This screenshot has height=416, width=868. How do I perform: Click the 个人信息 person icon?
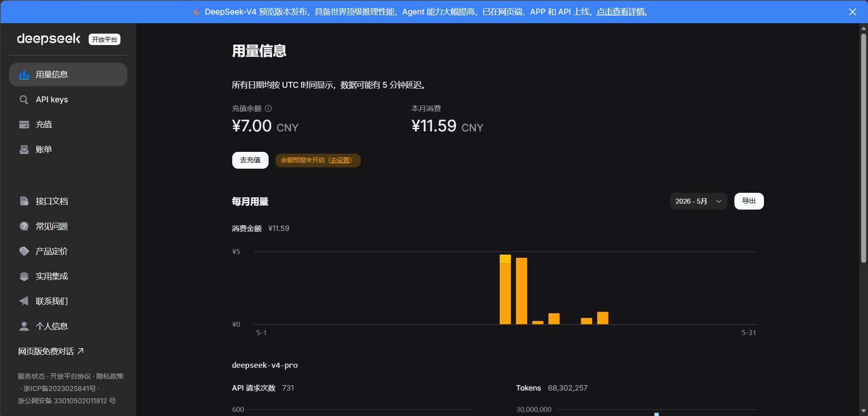tap(24, 326)
